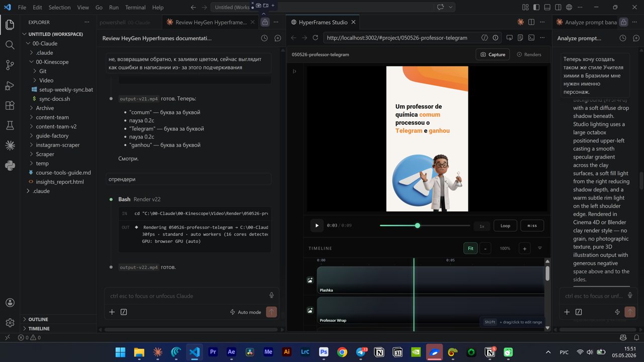Open Manage gear in activity bar

(x=10, y=323)
